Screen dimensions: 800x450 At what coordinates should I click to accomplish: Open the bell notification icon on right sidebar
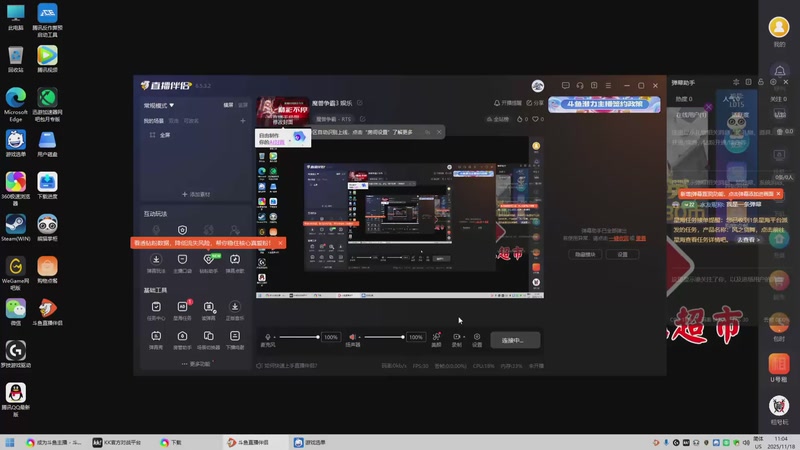point(780,71)
